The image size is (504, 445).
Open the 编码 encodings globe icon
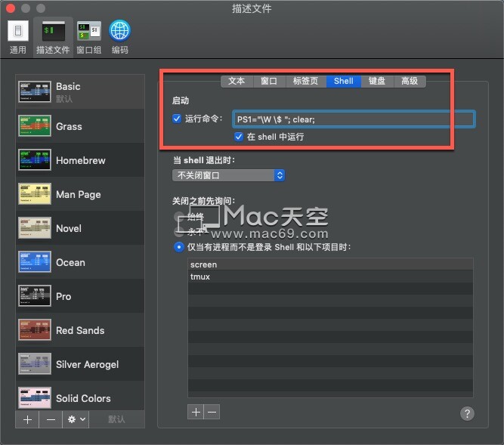pyautogui.click(x=119, y=37)
